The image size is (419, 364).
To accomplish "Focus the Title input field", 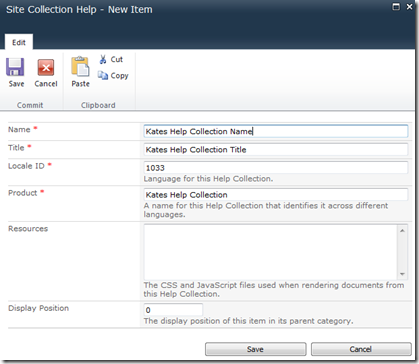I will click(276, 149).
